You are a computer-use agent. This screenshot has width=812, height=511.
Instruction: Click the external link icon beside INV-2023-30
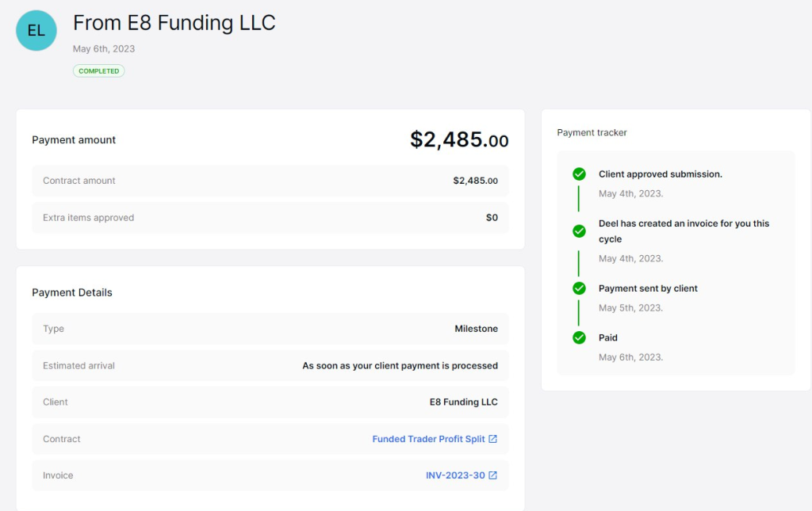point(492,475)
